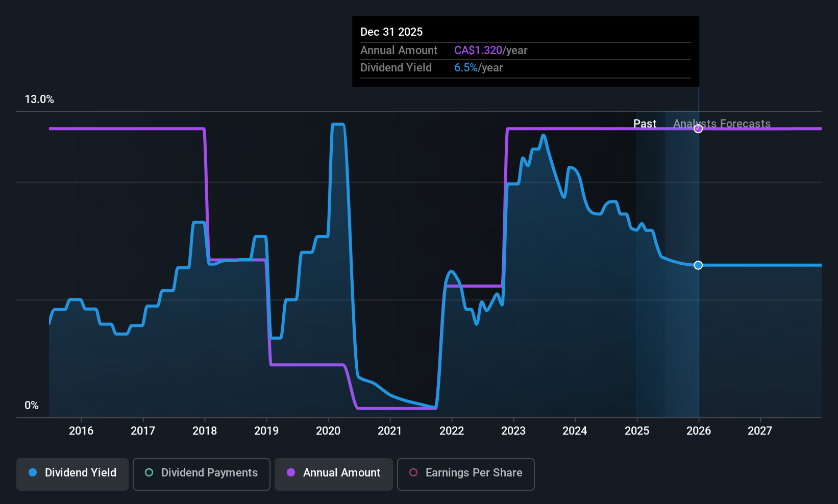The width and height of the screenshot is (838, 504).
Task: Click the 13.0% y-axis label
Action: 39,99
